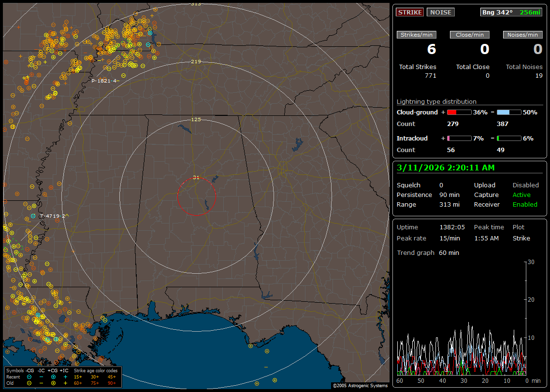Viewport: 550px width, 392px height.
Task: Click the 90+ strike age color code
Action: pos(112,383)
